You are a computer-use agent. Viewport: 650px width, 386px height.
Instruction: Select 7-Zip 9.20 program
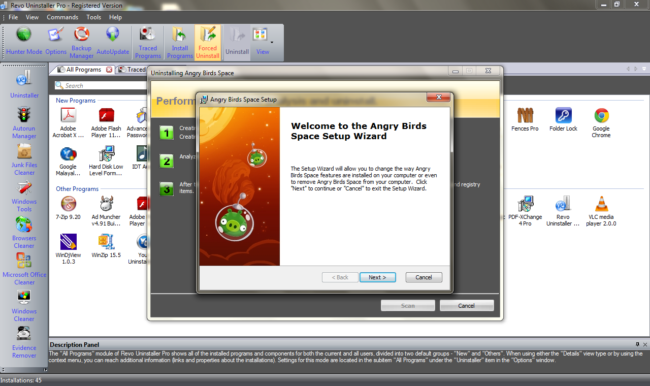[x=68, y=208]
